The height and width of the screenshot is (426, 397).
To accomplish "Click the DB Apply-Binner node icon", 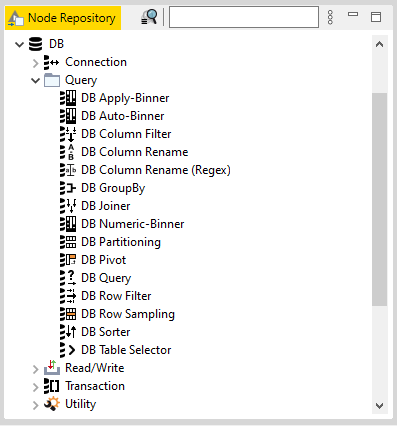I will coord(68,98).
